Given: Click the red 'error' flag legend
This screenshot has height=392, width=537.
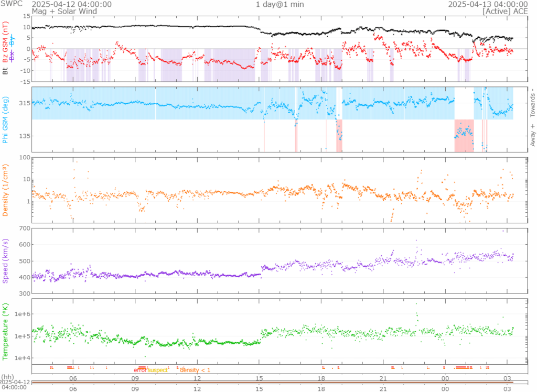Looking at the screenshot, I should pyautogui.click(x=140, y=370).
